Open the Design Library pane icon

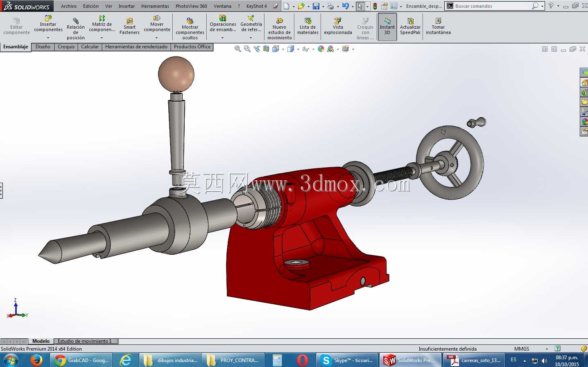(584, 92)
